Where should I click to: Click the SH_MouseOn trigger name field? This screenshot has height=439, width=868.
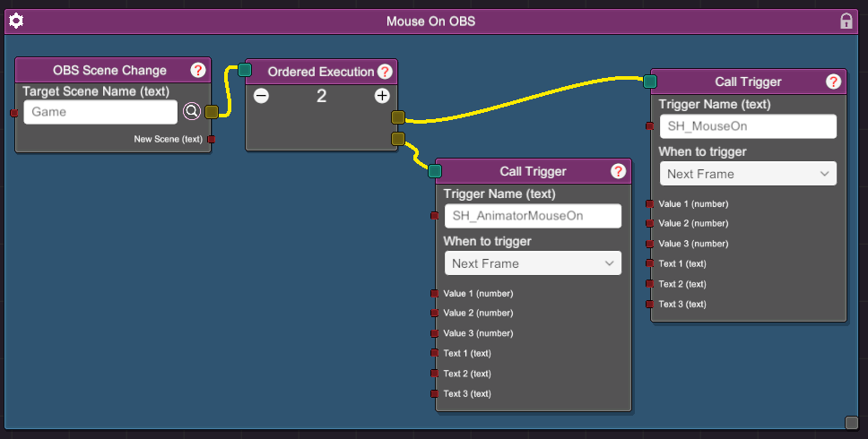(748, 126)
